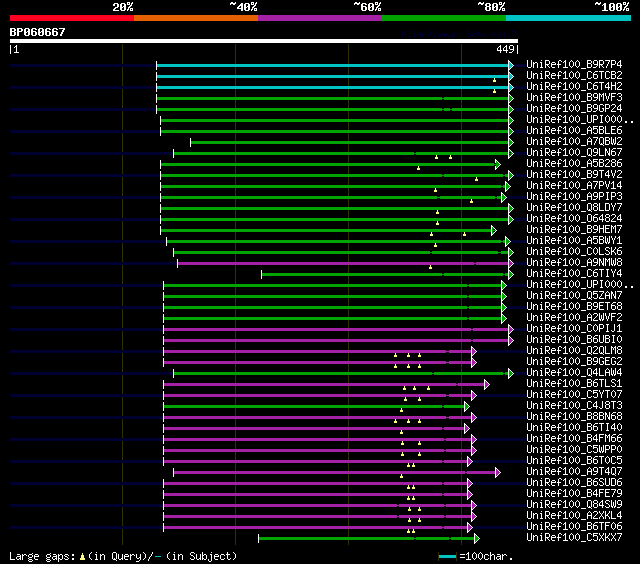Click the UniRef100_Q5ZAN7 label
The image size is (640, 564).
(574, 296)
